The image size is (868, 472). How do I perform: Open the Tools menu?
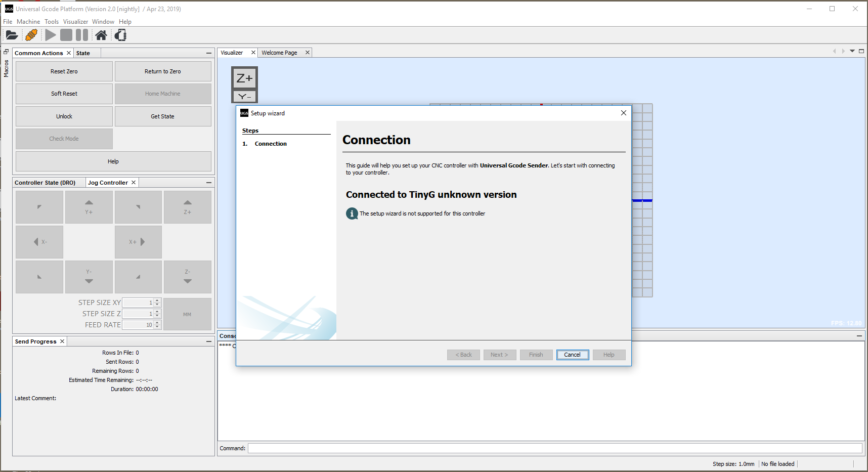click(52, 22)
